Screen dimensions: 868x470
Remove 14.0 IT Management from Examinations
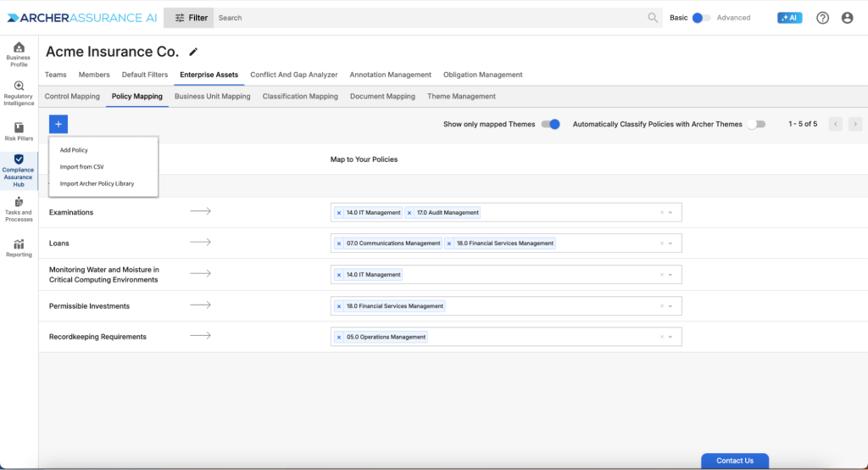(x=339, y=213)
